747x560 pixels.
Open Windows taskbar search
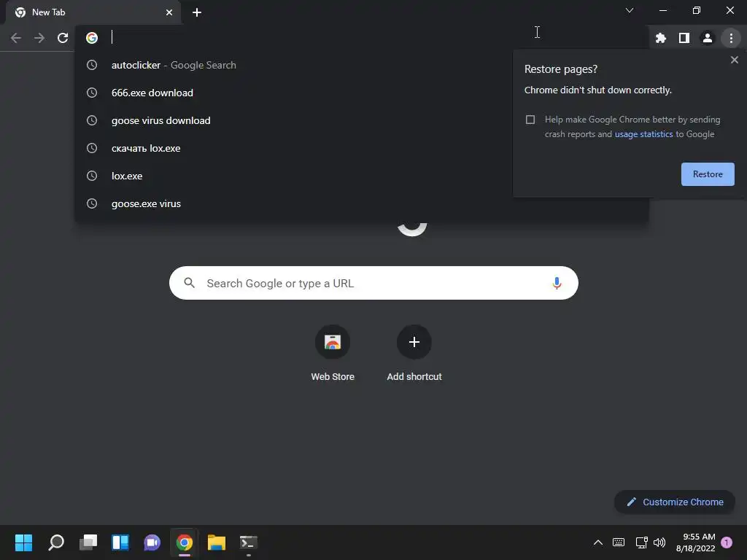click(x=56, y=542)
